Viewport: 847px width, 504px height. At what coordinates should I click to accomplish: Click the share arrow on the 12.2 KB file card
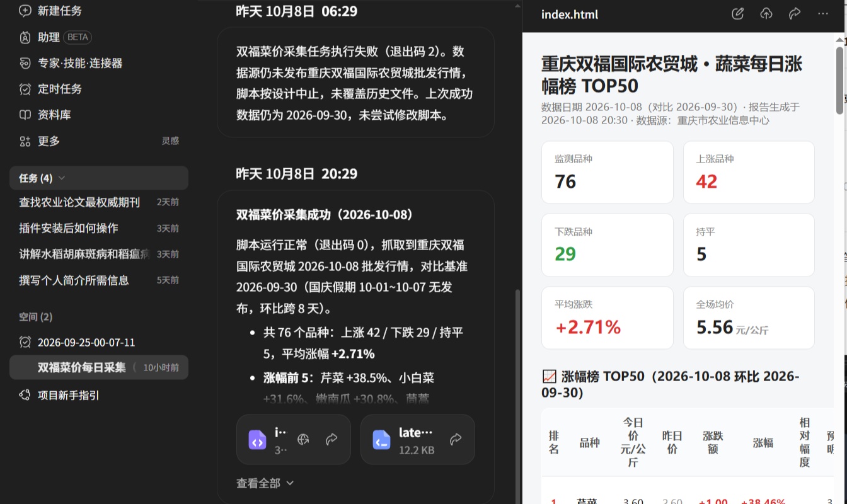(x=456, y=440)
